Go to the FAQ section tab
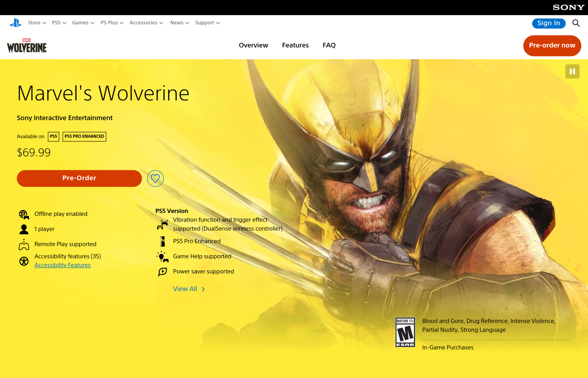 (329, 45)
